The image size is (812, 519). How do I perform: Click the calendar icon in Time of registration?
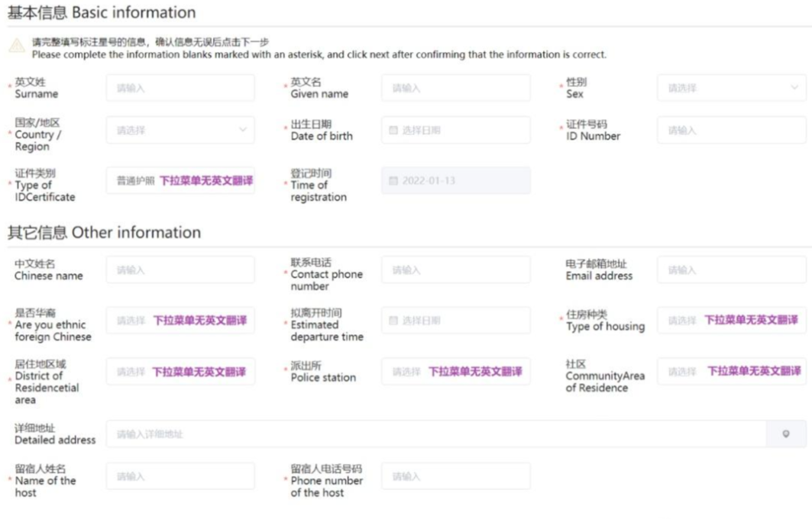click(393, 181)
